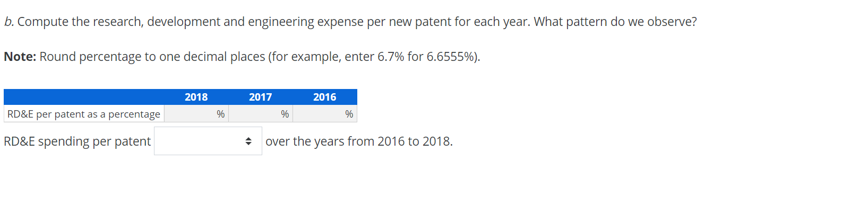Click the 'RD&E spending per patent' label text
868x205 pixels.
click(x=78, y=141)
